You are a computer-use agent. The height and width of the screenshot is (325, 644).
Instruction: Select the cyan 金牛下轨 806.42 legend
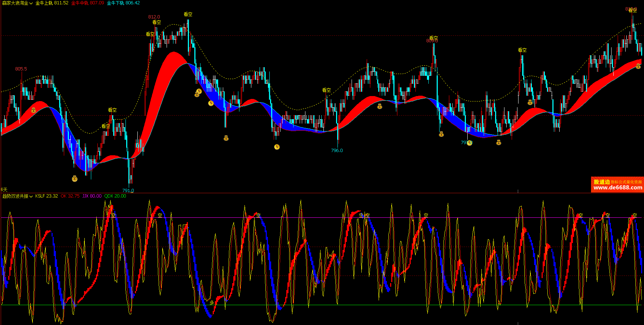123,3
